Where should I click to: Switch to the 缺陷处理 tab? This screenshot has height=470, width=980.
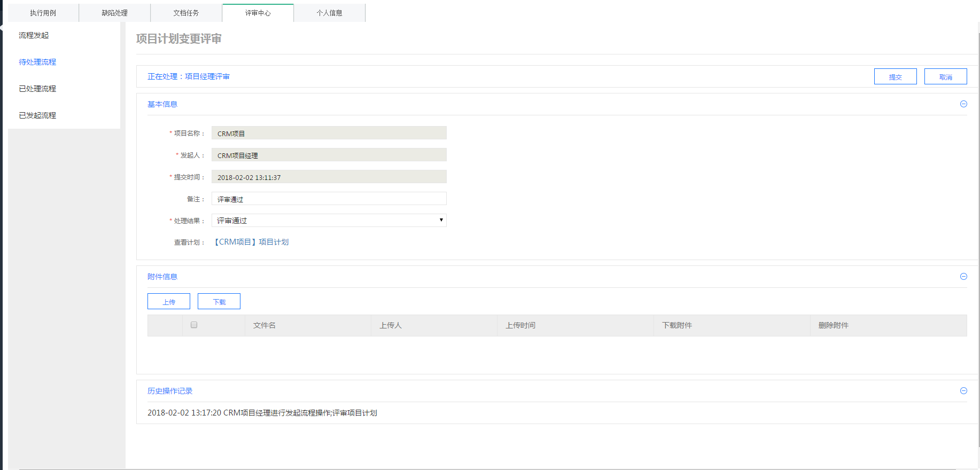pyautogui.click(x=114, y=13)
